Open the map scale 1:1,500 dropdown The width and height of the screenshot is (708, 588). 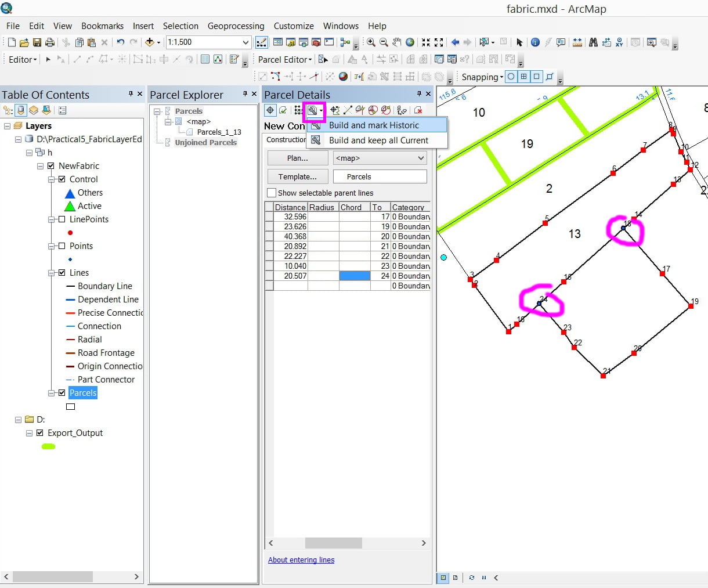coord(245,42)
